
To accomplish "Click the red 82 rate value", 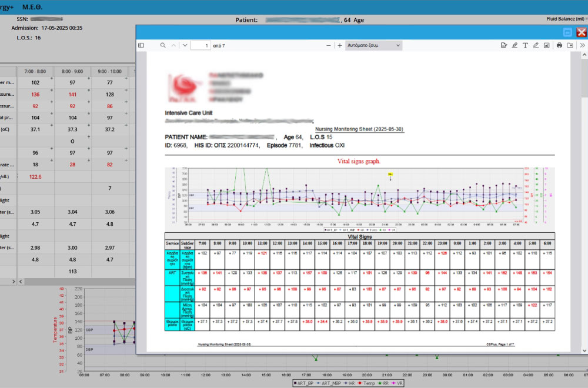I will click(x=109, y=165).
